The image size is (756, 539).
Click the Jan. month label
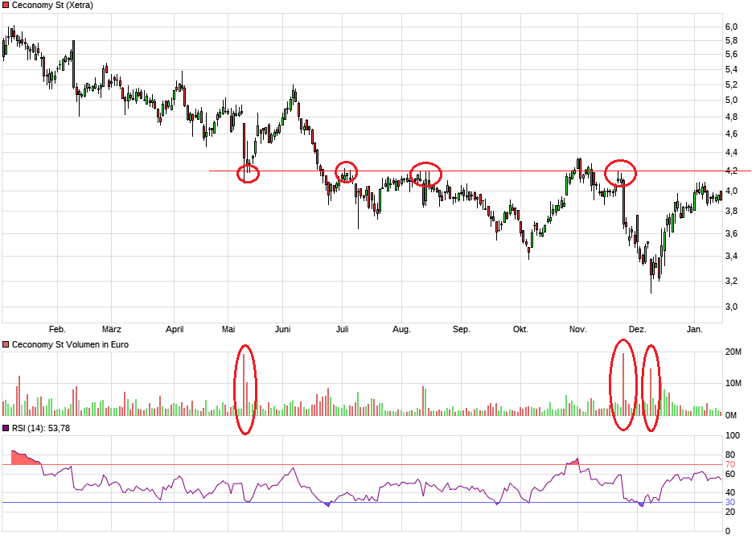point(694,329)
